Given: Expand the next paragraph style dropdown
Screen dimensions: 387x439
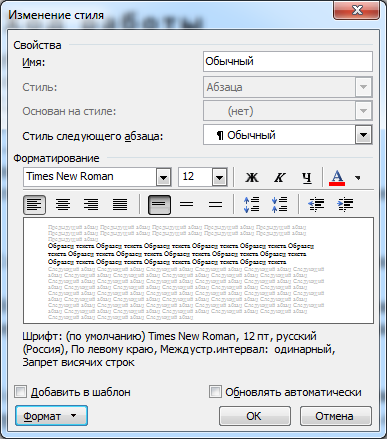Looking at the screenshot, I should click(x=363, y=135).
